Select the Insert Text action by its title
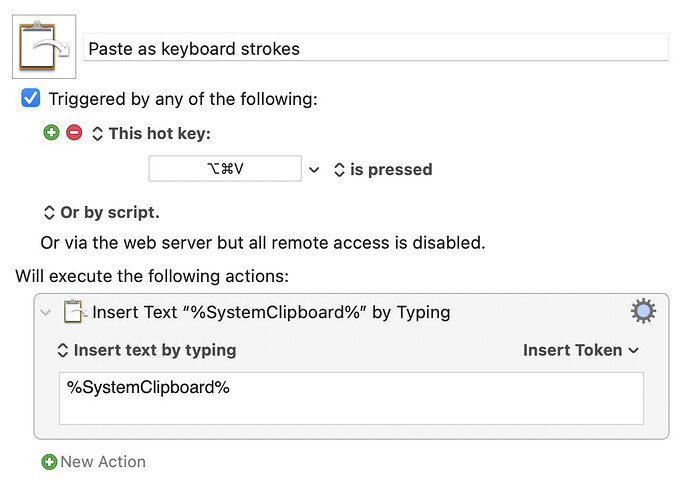This screenshot has height=500, width=683. pos(270,312)
